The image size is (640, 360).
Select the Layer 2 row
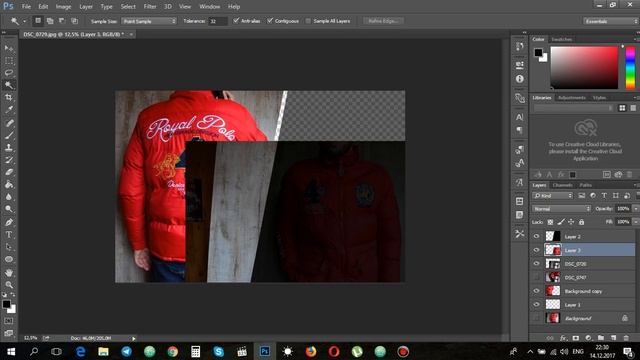(x=583, y=236)
